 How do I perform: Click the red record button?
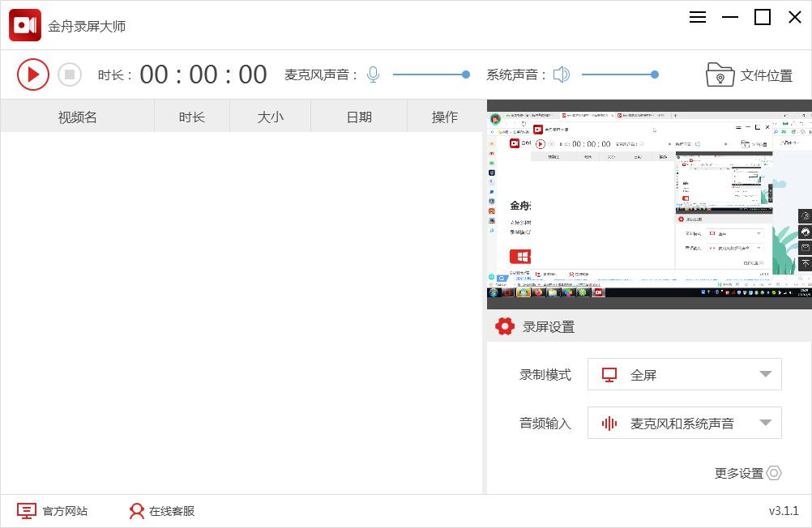[33, 74]
